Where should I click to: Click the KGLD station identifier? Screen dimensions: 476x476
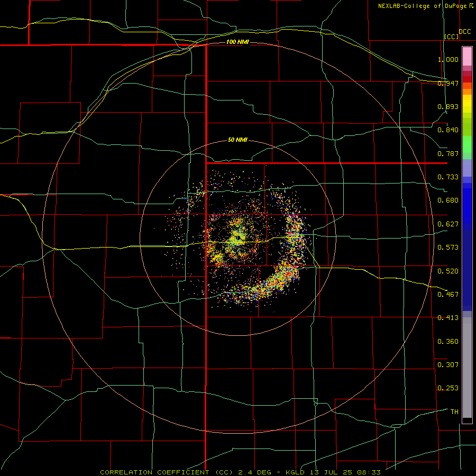(295, 472)
